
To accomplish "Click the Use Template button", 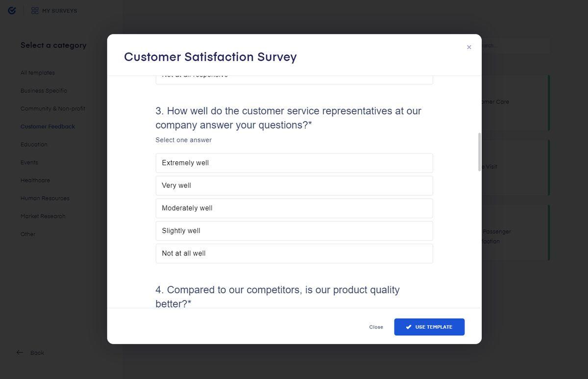I will (429, 327).
